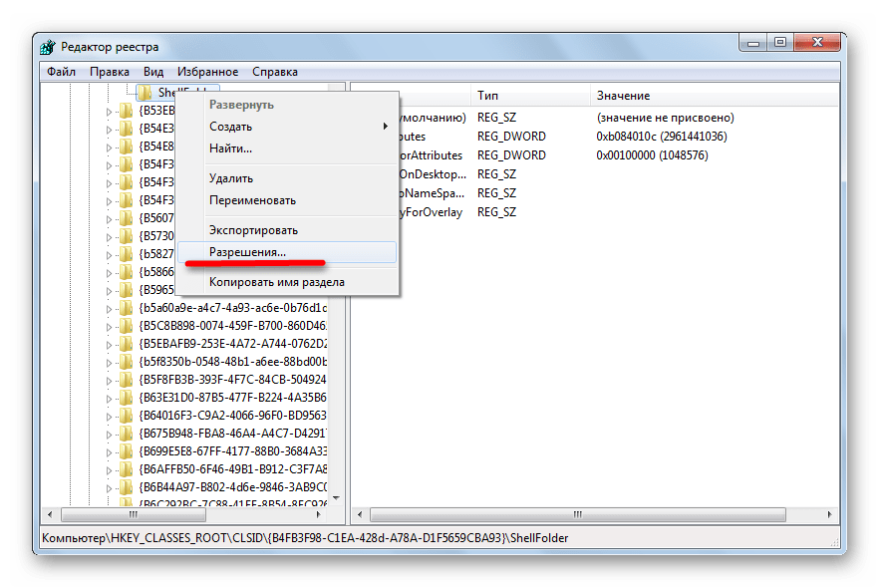Expand the {B64016F3-C9A2-4066 tree node
Viewport: 880px width, 588px height.
(x=110, y=416)
